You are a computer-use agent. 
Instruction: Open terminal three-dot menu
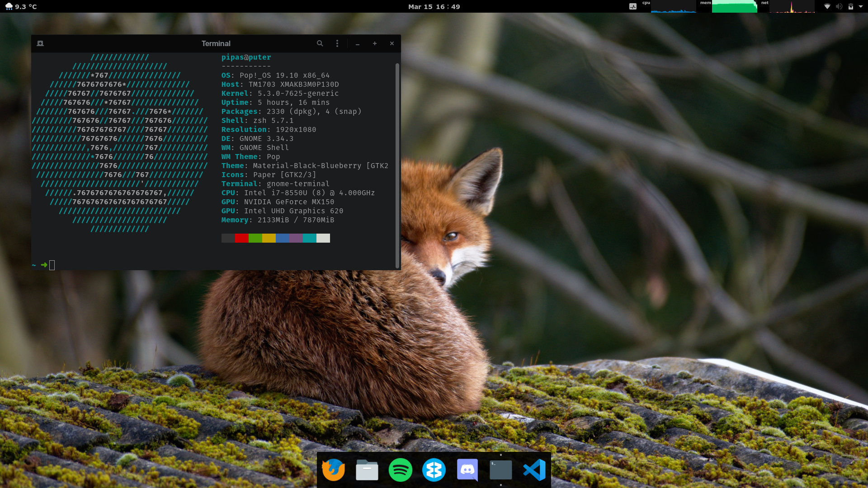337,43
